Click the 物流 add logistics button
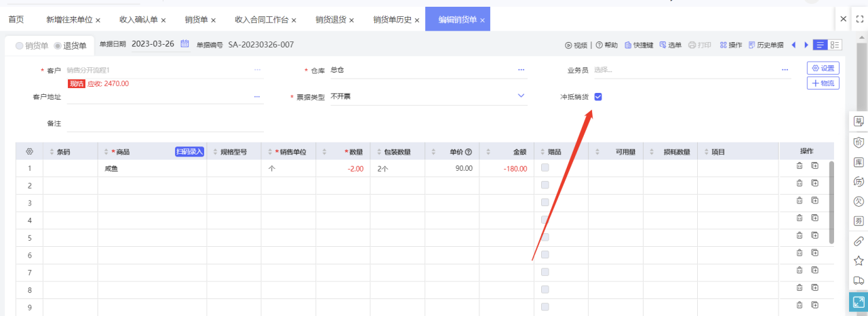868x316 pixels. click(823, 83)
